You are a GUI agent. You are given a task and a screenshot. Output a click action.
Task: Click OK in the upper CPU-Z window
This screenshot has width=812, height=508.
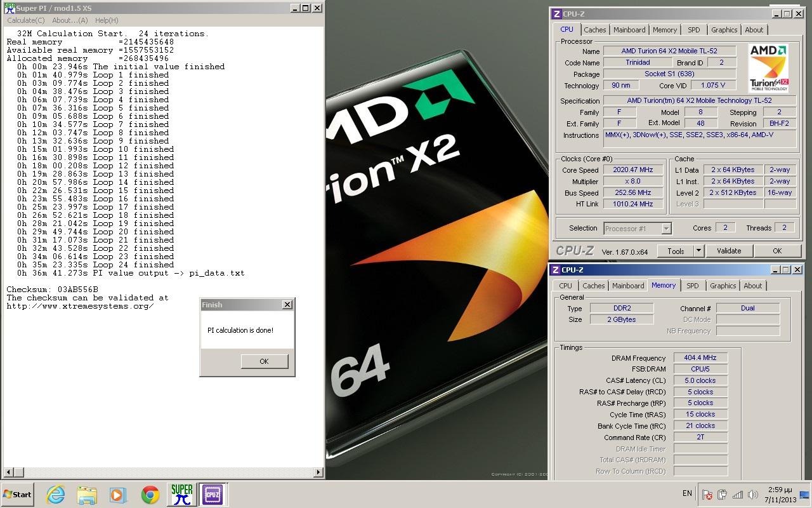click(777, 251)
